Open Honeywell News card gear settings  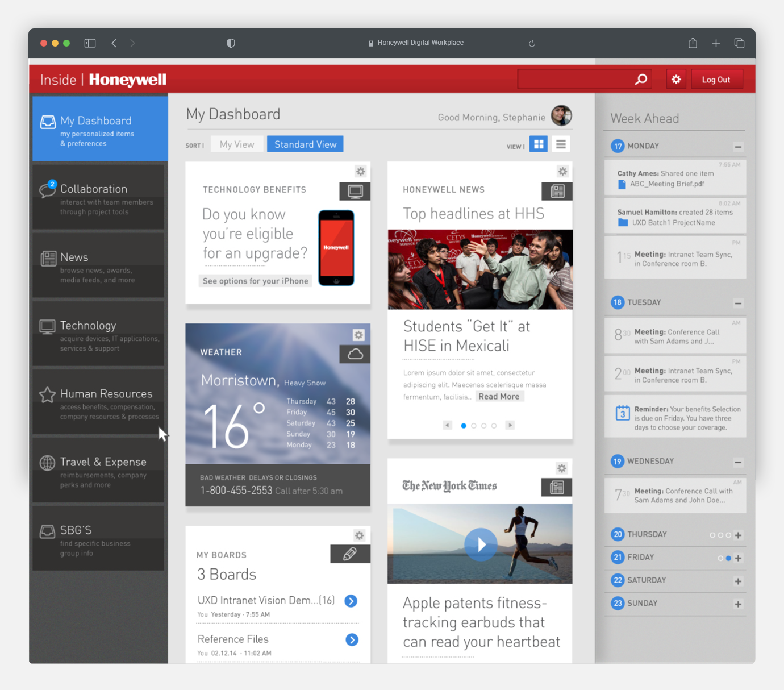click(x=562, y=171)
